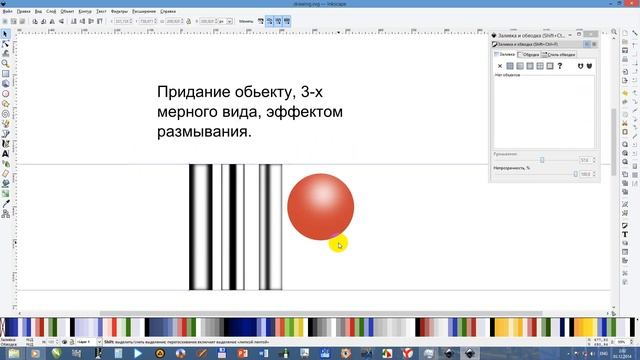The image size is (640, 360).
Task: Open the Файл menu
Action: click(7, 11)
